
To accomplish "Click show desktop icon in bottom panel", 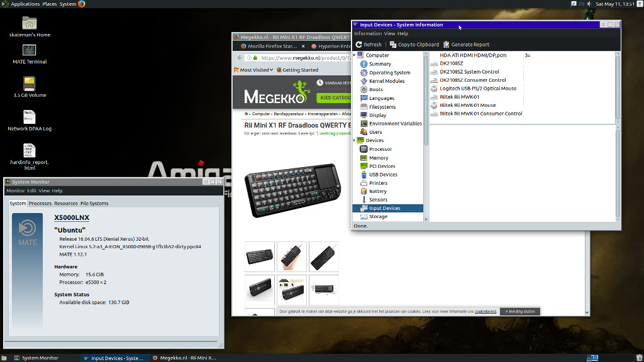I will click(x=4, y=358).
